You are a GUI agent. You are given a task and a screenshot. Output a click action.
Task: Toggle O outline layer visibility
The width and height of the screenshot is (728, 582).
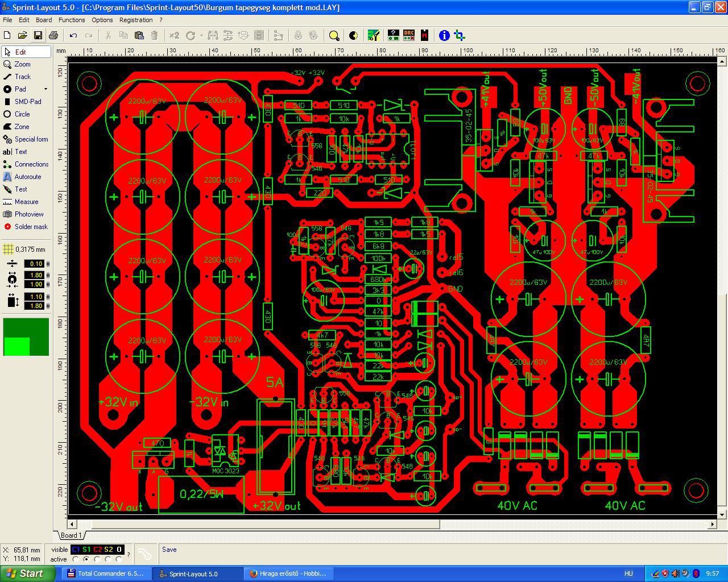119,550
